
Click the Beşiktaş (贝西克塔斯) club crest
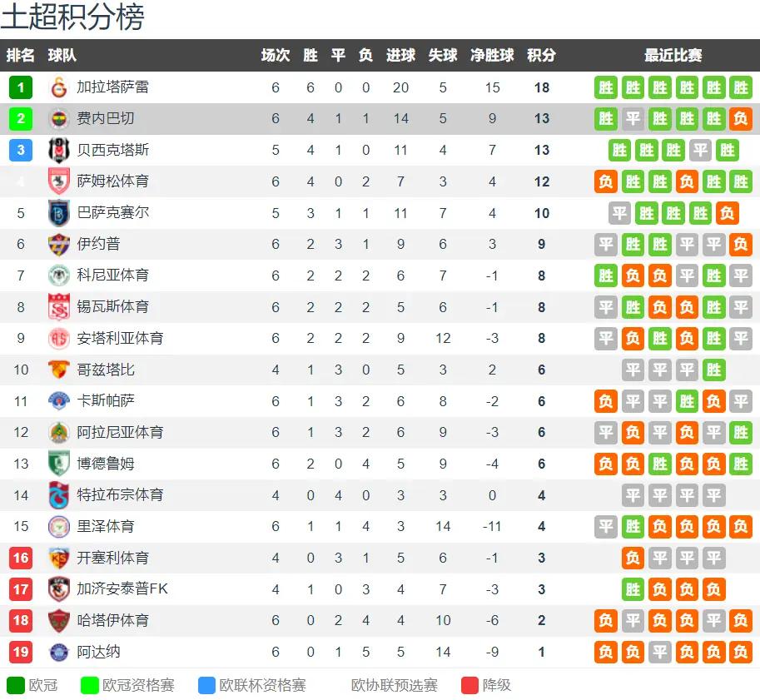click(x=58, y=151)
